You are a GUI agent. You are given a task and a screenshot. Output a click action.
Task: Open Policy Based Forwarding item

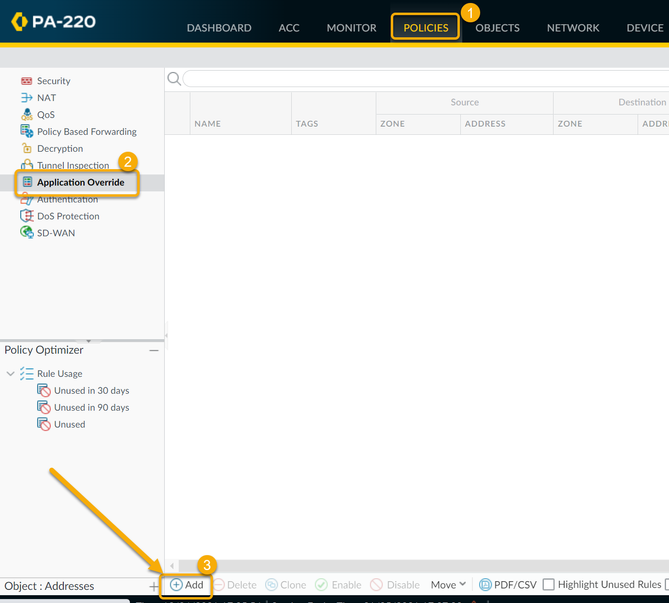click(x=86, y=132)
